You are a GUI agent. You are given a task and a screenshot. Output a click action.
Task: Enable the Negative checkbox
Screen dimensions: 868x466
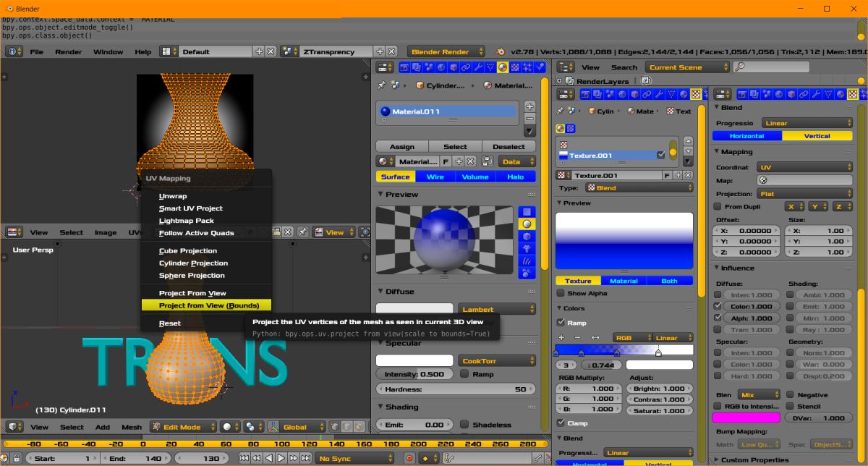(x=791, y=395)
